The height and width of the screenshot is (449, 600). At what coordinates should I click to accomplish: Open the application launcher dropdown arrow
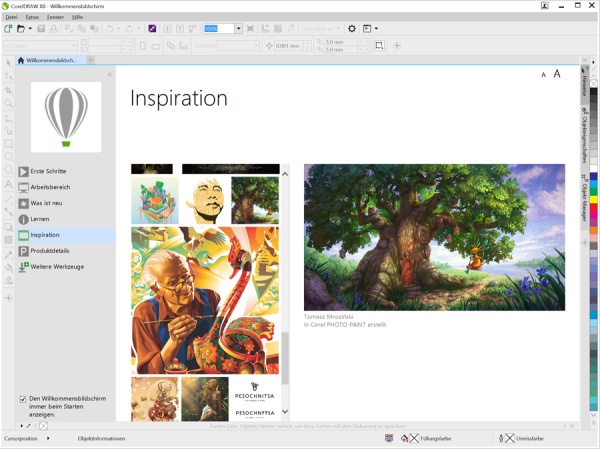pos(377,28)
